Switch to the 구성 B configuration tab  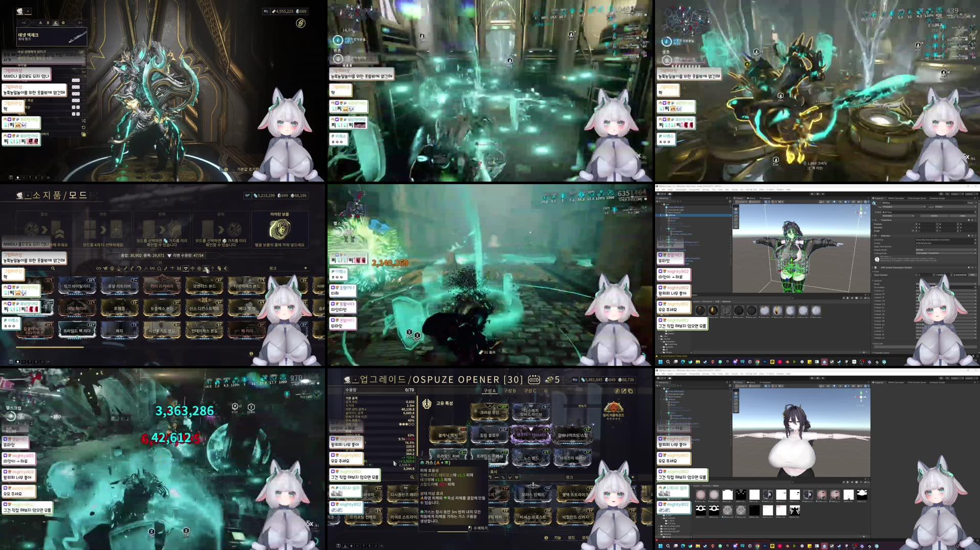coord(510,391)
